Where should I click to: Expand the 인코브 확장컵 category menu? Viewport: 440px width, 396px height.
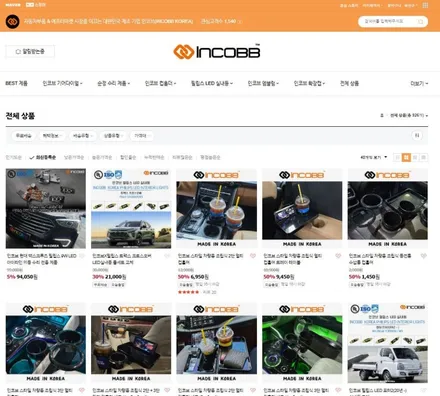click(x=309, y=83)
